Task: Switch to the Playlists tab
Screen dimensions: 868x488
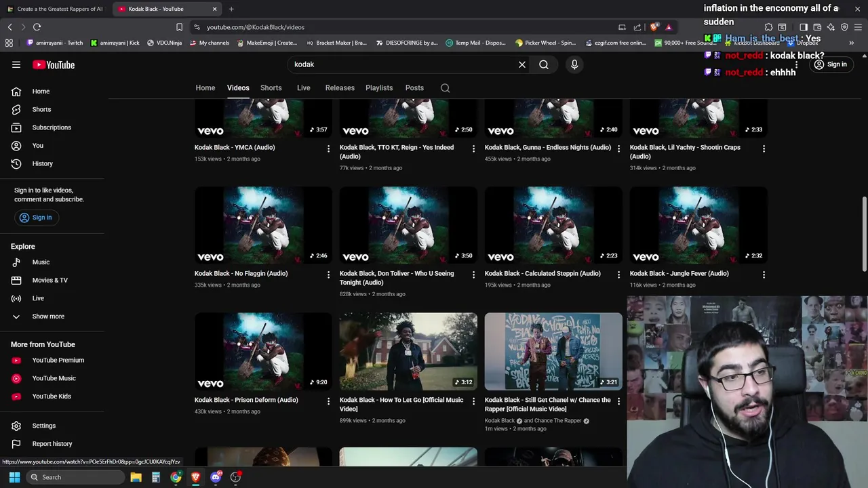Action: (x=379, y=88)
